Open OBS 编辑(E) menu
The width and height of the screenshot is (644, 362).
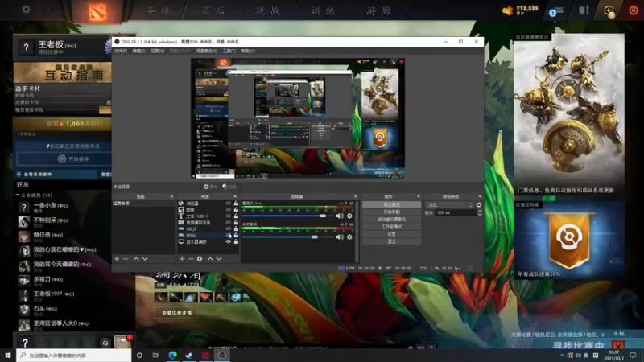(138, 51)
